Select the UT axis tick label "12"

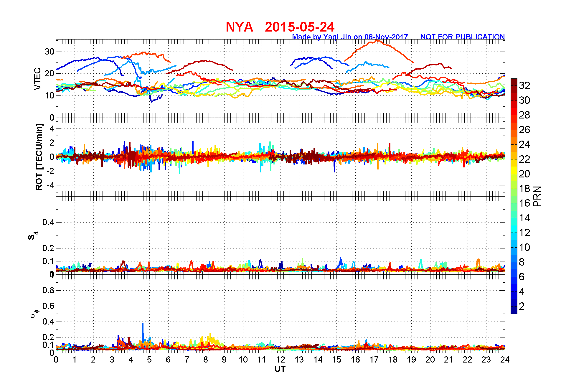point(280,360)
